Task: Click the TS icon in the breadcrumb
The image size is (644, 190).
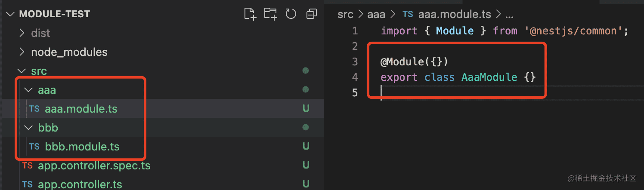Action: [x=407, y=14]
